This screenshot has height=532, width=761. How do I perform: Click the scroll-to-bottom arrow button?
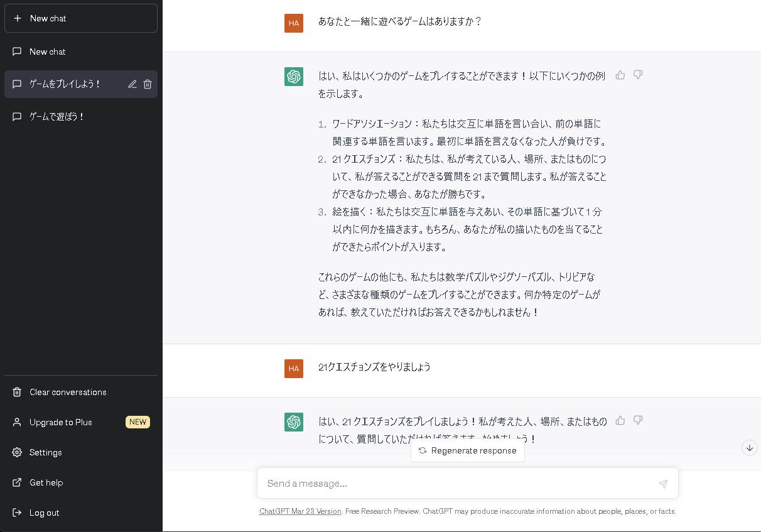click(x=750, y=448)
